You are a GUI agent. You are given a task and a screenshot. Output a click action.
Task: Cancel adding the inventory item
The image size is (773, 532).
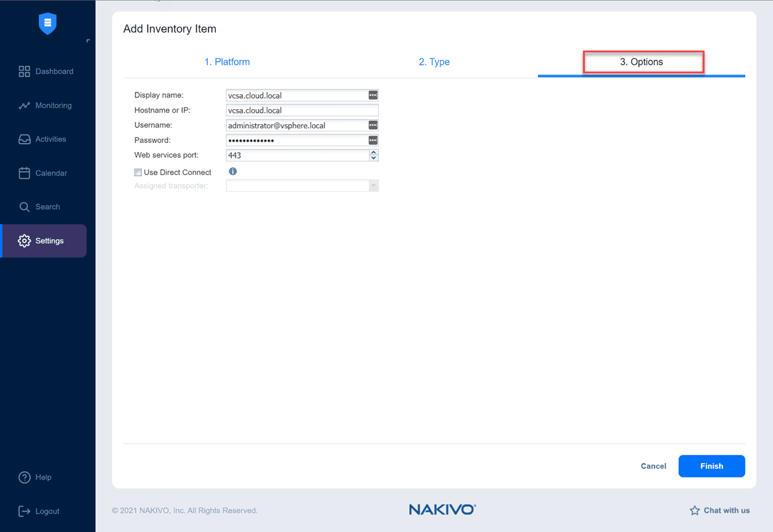click(653, 466)
